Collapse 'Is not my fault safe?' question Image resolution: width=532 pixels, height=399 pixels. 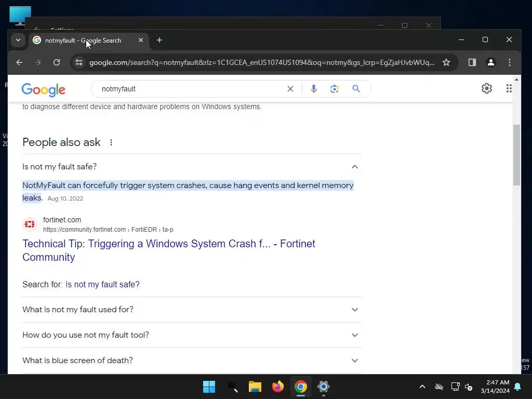pos(192,167)
